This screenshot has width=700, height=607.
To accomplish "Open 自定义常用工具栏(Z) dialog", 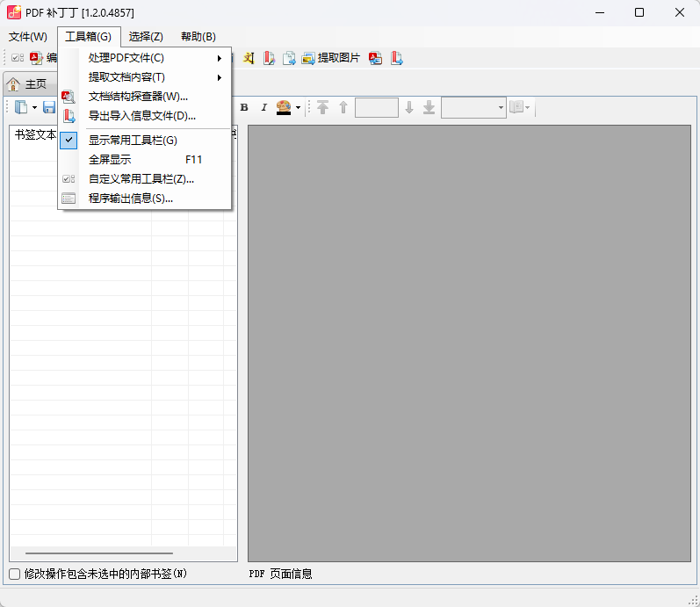I will (145, 179).
